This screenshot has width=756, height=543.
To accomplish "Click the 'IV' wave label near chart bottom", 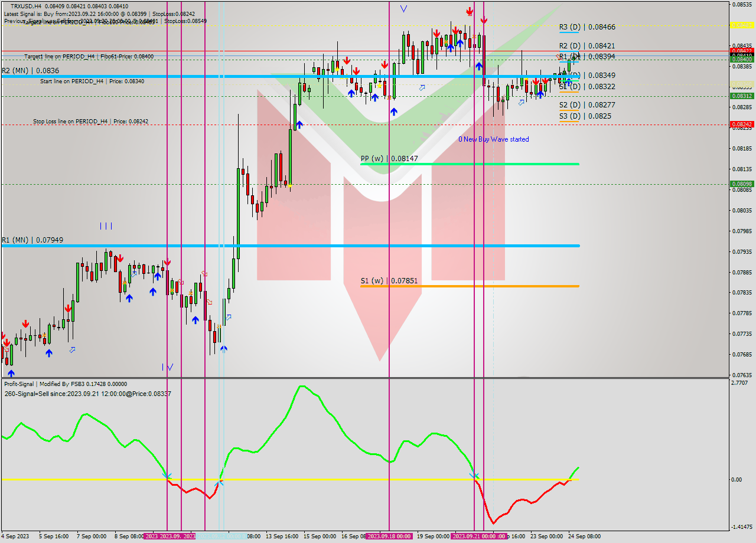I will pyautogui.click(x=168, y=367).
